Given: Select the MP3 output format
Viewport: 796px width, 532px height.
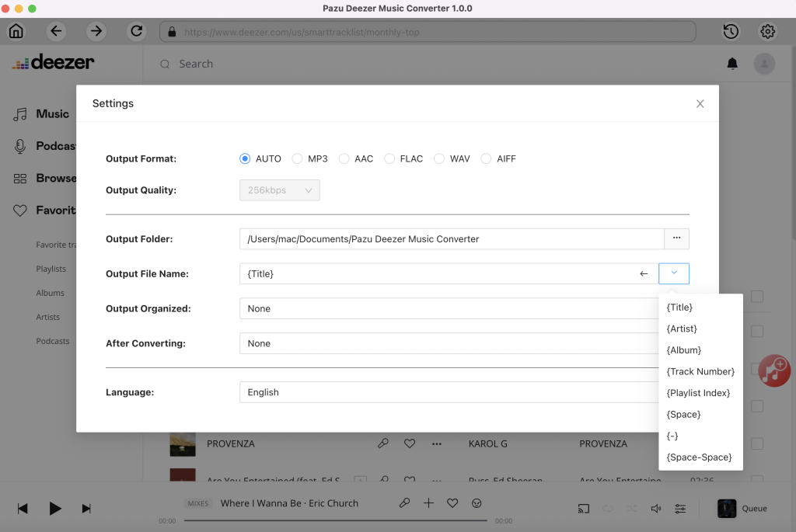Looking at the screenshot, I should [x=298, y=158].
